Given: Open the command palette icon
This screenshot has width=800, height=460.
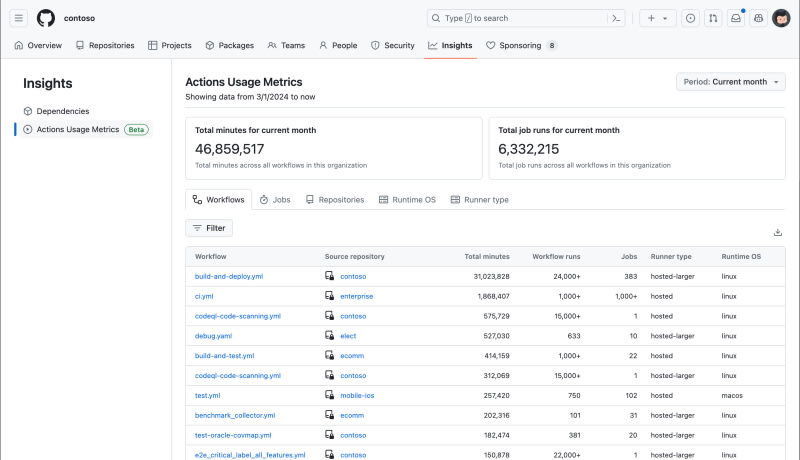Looking at the screenshot, I should [x=617, y=18].
